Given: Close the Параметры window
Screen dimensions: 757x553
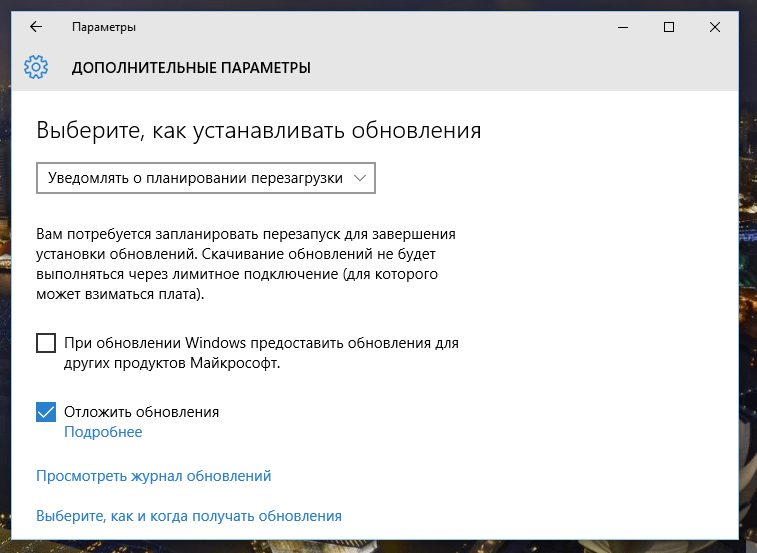Looking at the screenshot, I should (x=715, y=27).
